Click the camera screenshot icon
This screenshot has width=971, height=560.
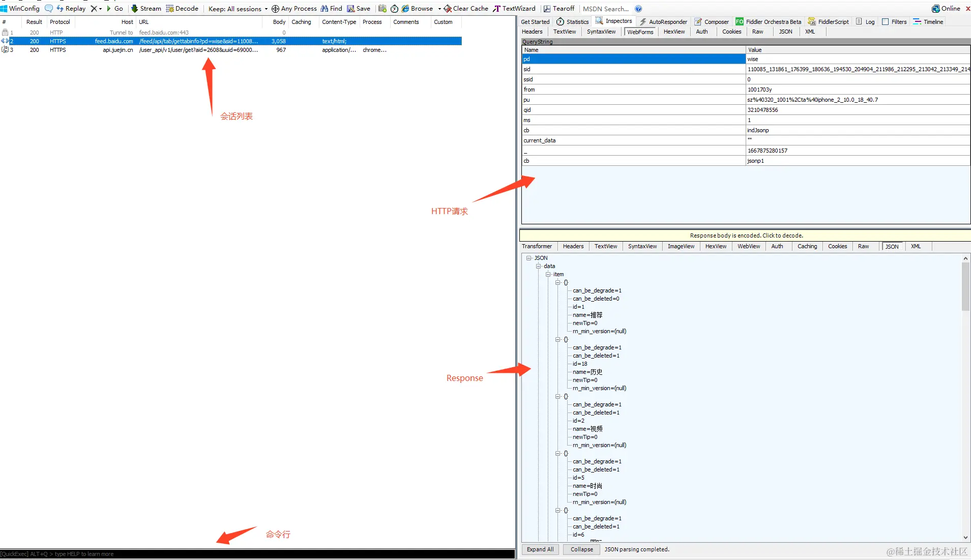tap(382, 8)
